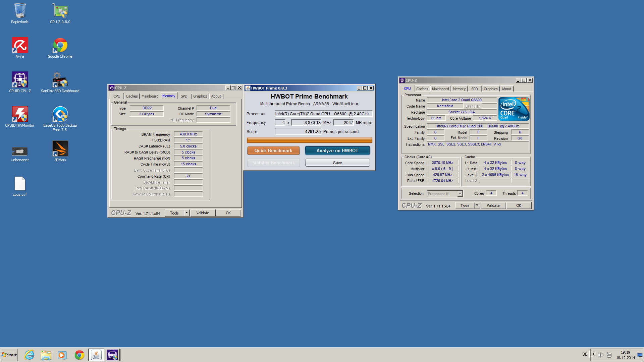The image size is (644, 362).
Task: Expand Tools dropdown arrow in left CPU-Z
Action: [187, 213]
